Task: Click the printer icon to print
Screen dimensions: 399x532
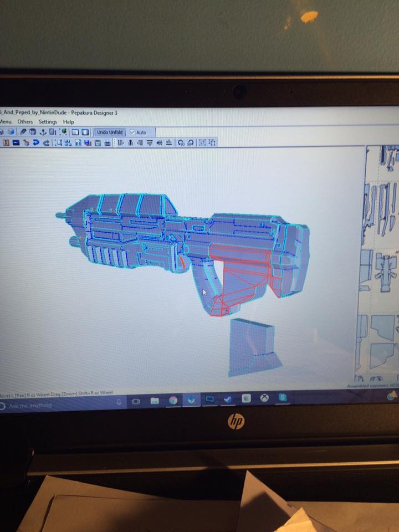Action: point(108,143)
